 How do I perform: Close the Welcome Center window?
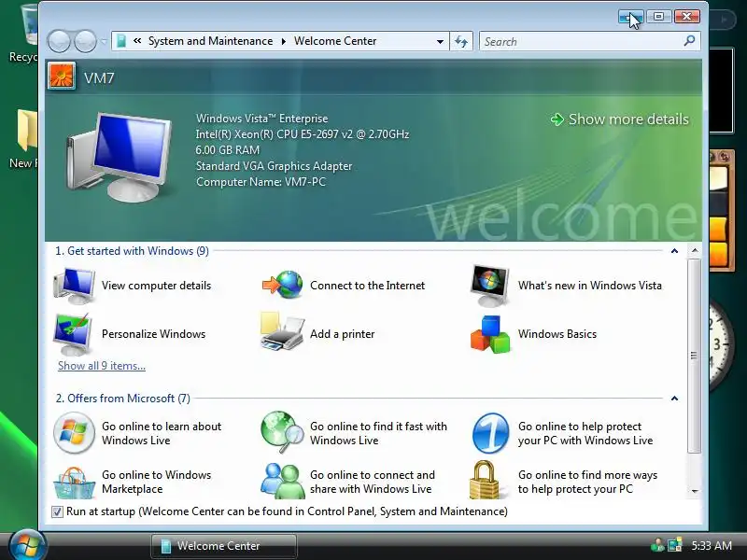[686, 17]
